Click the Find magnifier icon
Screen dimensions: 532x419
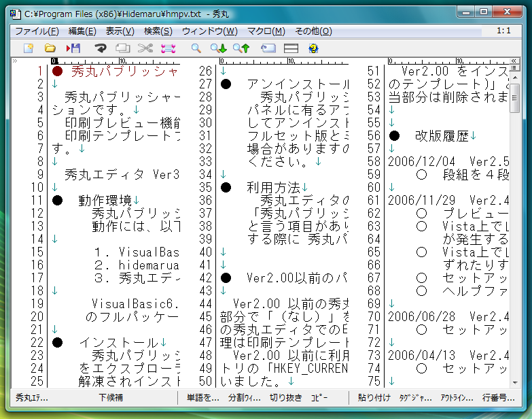[x=196, y=48]
